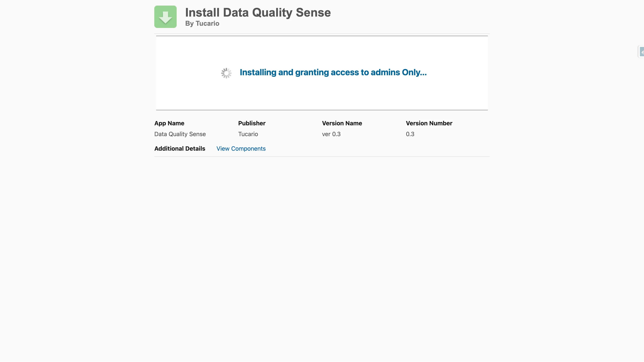Click the word Install in the page heading
Screen dimensions: 644x362
click(x=202, y=12)
